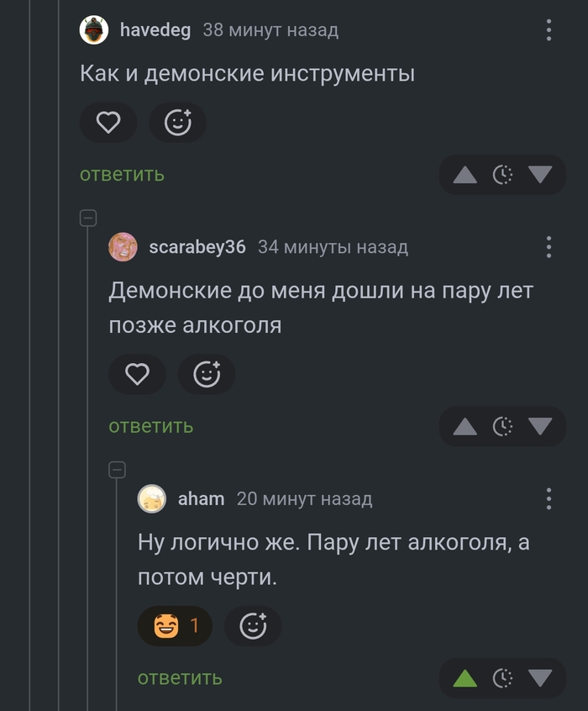Add emoji reaction to scarabey36's comment
The height and width of the screenshot is (711, 588).
[207, 375]
